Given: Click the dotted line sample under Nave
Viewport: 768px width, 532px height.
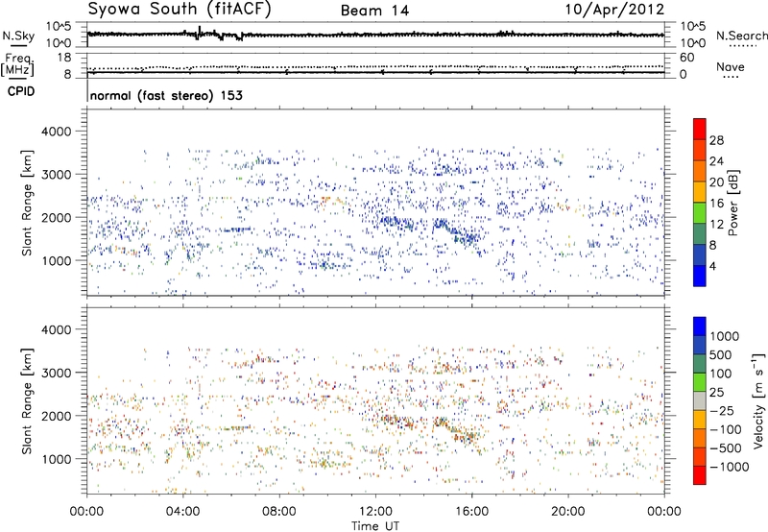Looking at the screenshot, I should [x=732, y=77].
